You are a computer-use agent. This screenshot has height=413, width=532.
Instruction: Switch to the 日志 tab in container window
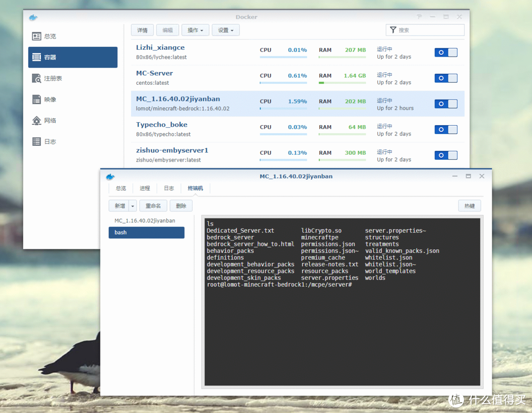(x=169, y=188)
